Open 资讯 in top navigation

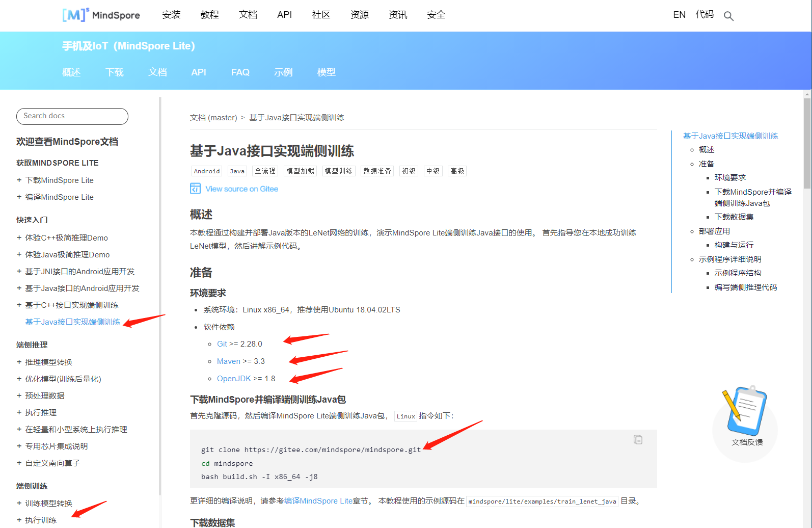[x=398, y=15]
